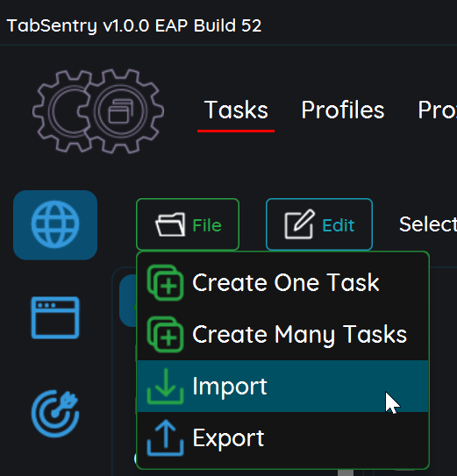Click the pencil-and-square Edit icon
The width and height of the screenshot is (457, 476).
coord(300,224)
